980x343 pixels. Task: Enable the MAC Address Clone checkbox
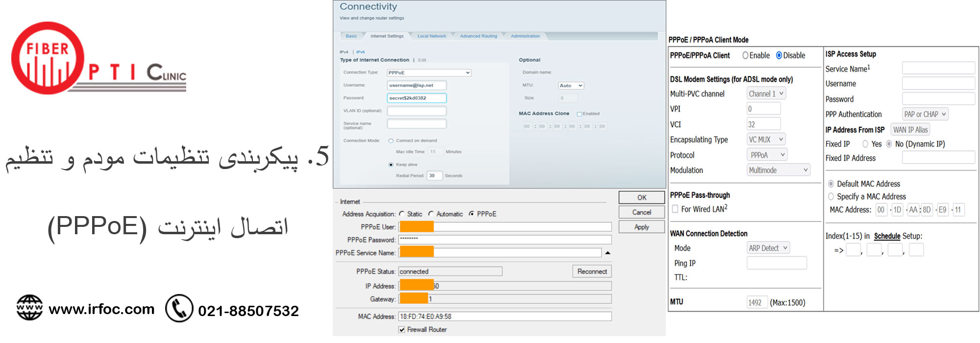tap(579, 114)
